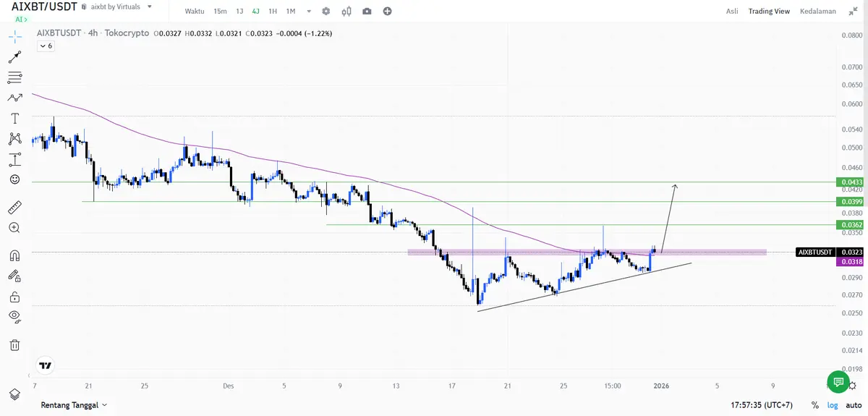Copy the aixbt by Virtuals name icon
This screenshot has width=868, height=416.
(x=85, y=7)
